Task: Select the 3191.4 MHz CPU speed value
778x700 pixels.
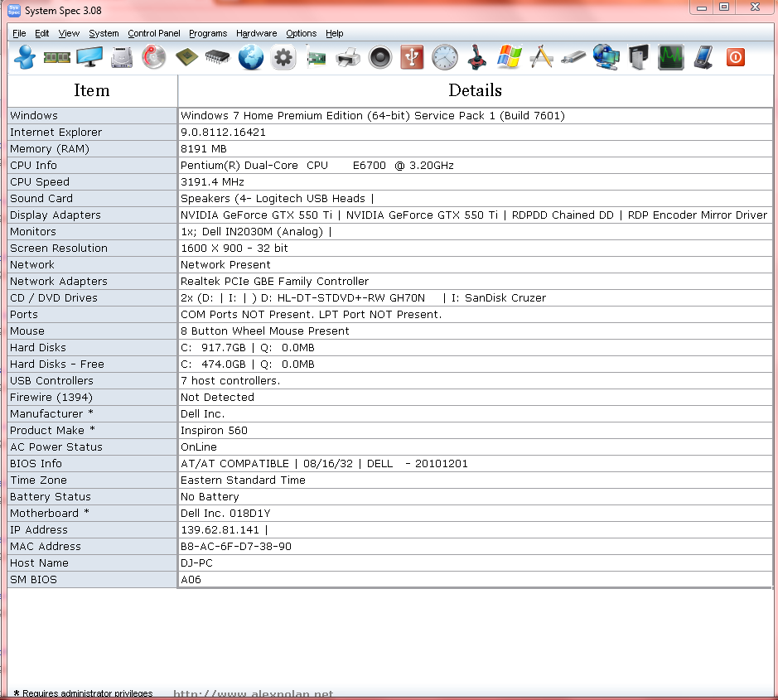Action: 212,182
